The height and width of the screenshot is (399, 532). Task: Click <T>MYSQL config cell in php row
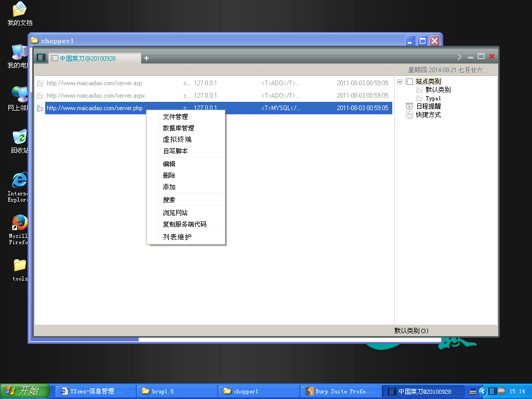(x=281, y=108)
